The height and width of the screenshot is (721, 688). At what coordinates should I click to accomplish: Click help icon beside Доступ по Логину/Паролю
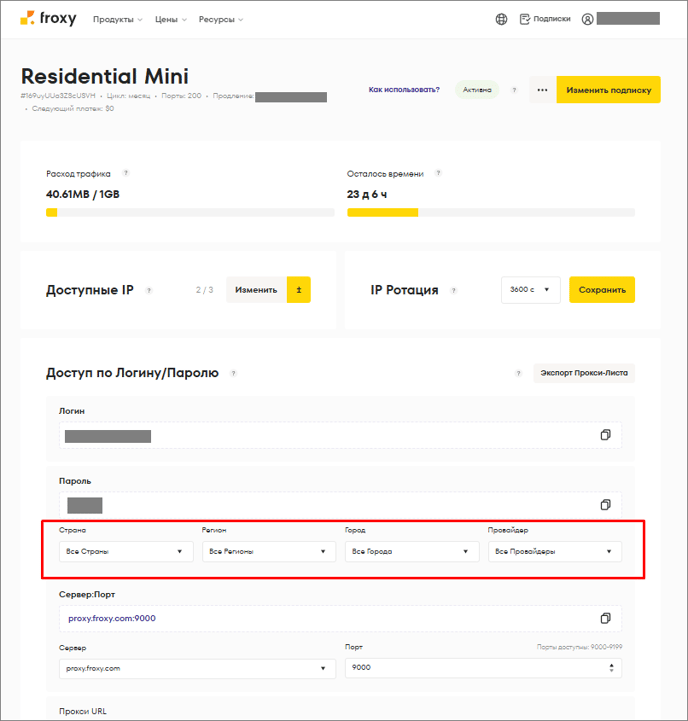click(x=233, y=373)
